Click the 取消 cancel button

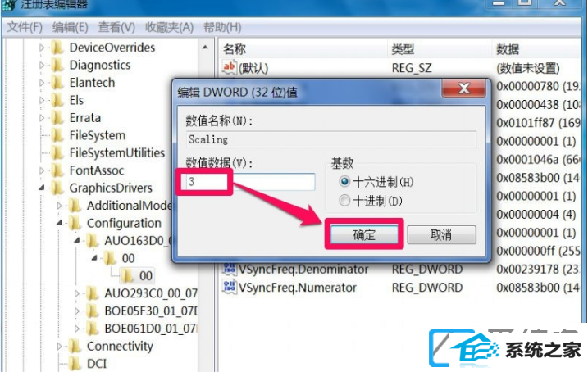click(441, 235)
